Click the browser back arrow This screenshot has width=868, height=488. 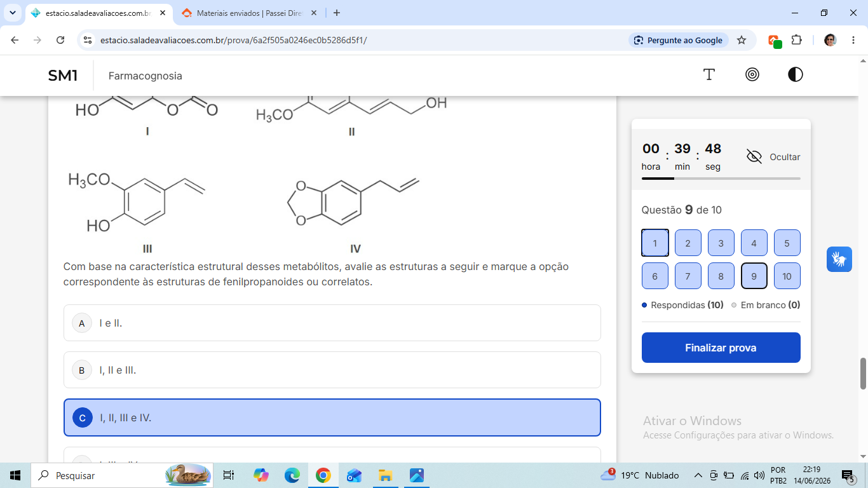pyautogui.click(x=15, y=40)
